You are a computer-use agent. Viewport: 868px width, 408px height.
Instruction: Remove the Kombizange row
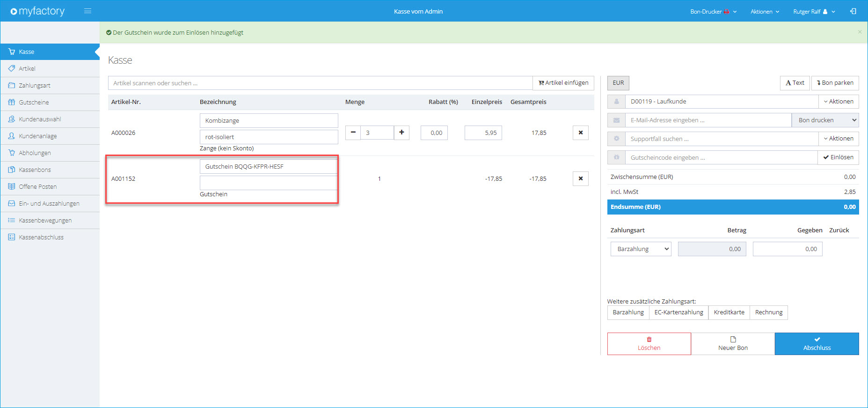point(581,133)
